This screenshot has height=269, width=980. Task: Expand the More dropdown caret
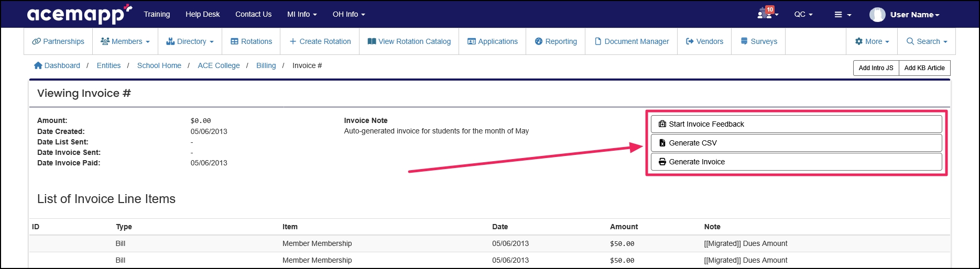887,42
